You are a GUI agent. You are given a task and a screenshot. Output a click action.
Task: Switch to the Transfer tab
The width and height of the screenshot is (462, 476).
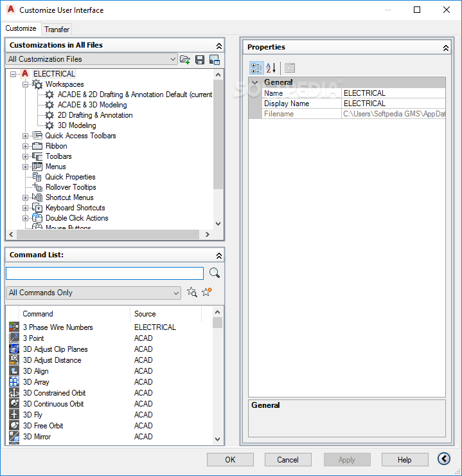57,30
